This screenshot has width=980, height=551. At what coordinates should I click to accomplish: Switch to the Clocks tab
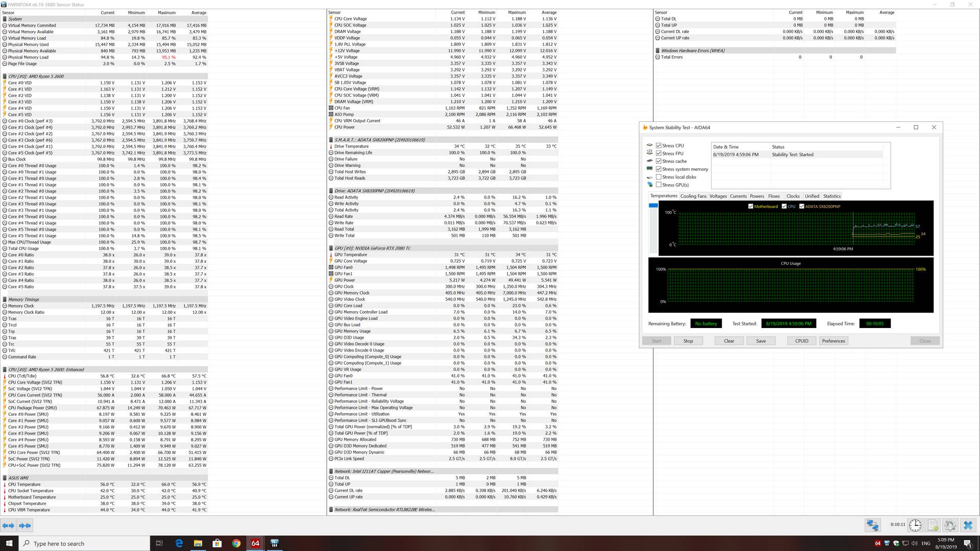(x=793, y=196)
